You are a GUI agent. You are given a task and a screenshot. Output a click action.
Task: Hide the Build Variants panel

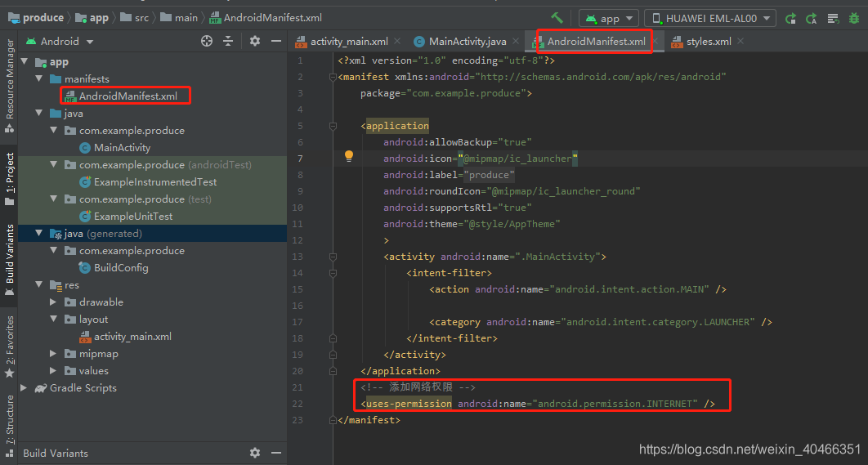point(276,453)
